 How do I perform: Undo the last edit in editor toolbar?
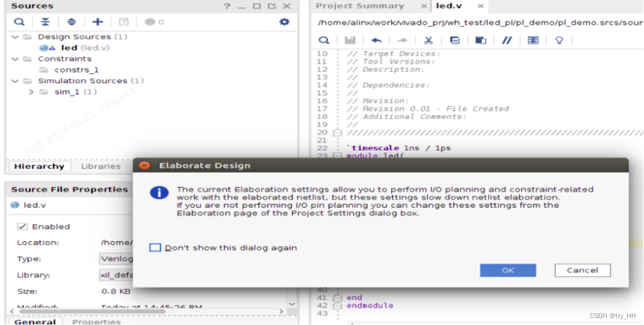tap(376, 40)
